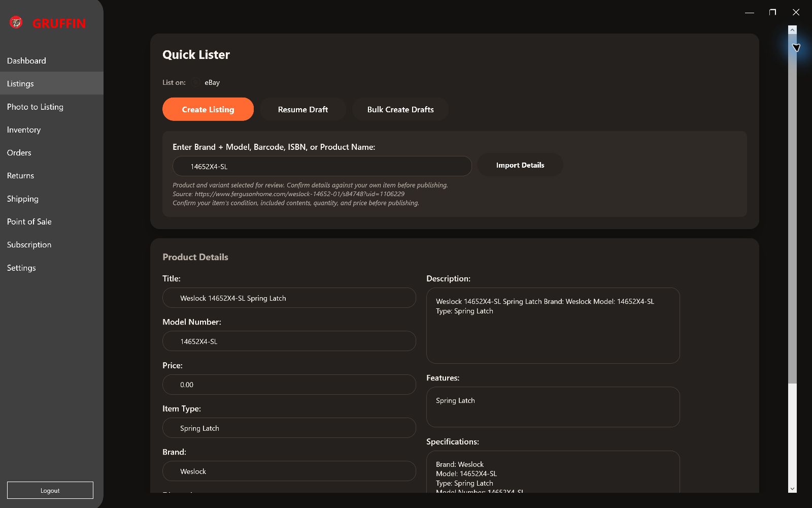Open Bulk Create Drafts
Screen dimensions: 812x508
(400, 109)
